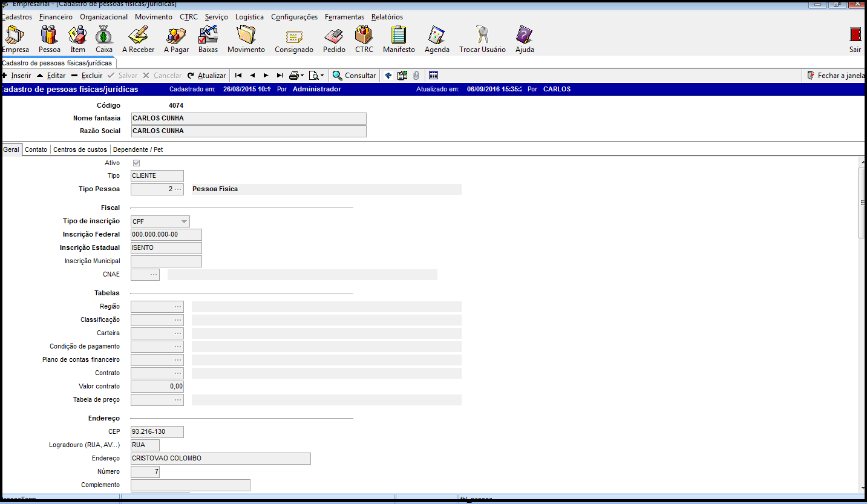Switch to the Centros de custos tab
Viewport: 867px width, 504px height.
click(80, 149)
